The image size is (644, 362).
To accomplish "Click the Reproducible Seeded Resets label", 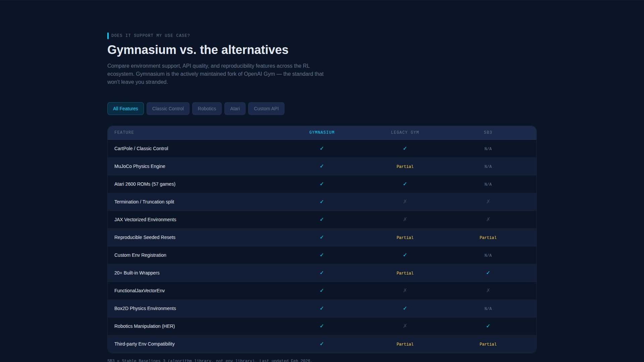I will pyautogui.click(x=145, y=237).
